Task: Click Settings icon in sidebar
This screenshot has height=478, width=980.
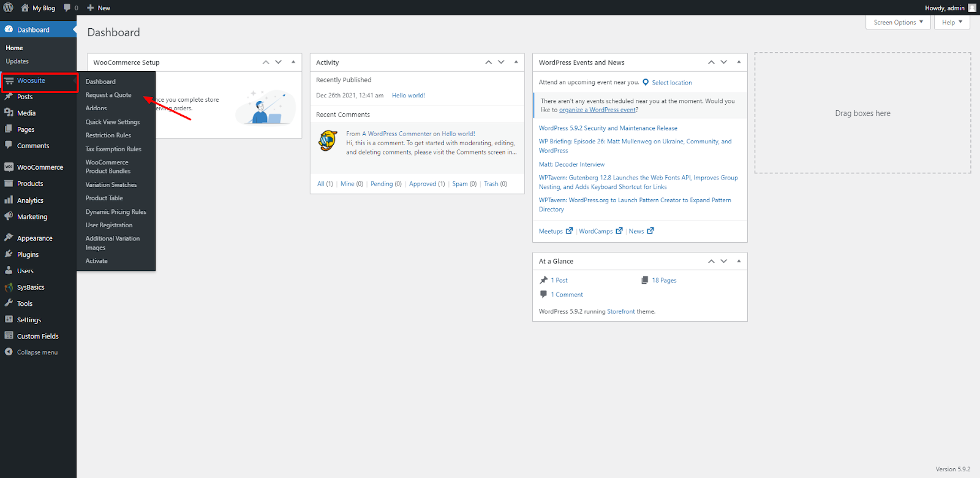Action: click(9, 319)
